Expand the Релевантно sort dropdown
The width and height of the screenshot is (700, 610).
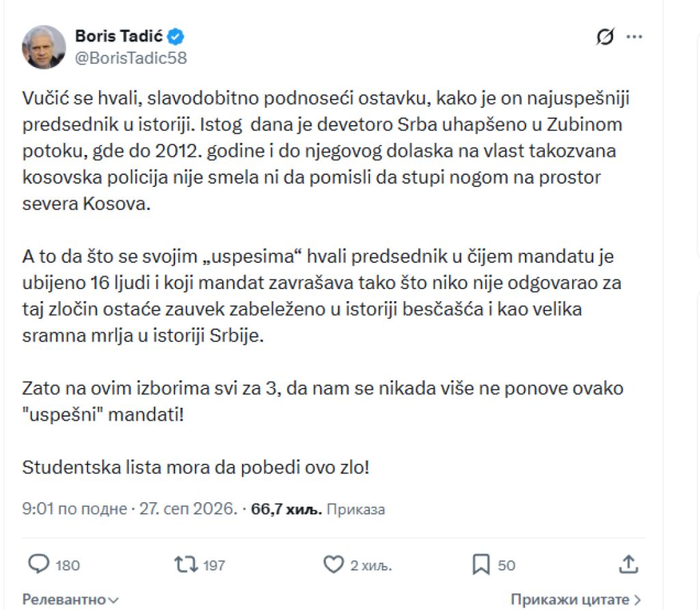[x=70, y=599]
